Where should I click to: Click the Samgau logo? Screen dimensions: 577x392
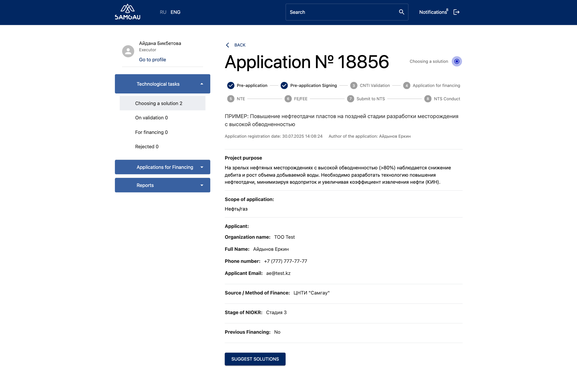click(128, 12)
